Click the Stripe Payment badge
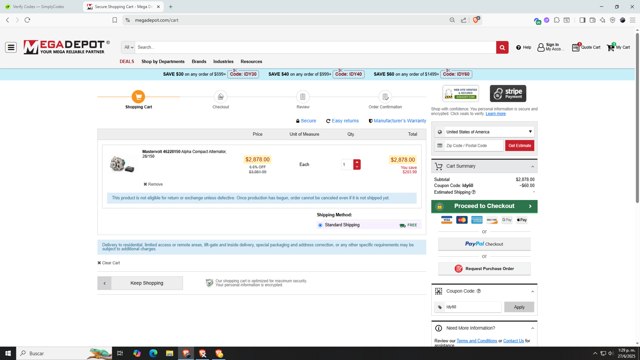This screenshot has width=640, height=360. coord(508,93)
